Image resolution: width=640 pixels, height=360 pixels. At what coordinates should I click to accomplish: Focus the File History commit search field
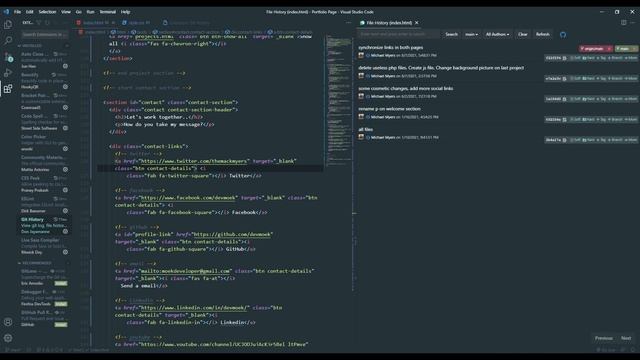[x=399, y=34]
